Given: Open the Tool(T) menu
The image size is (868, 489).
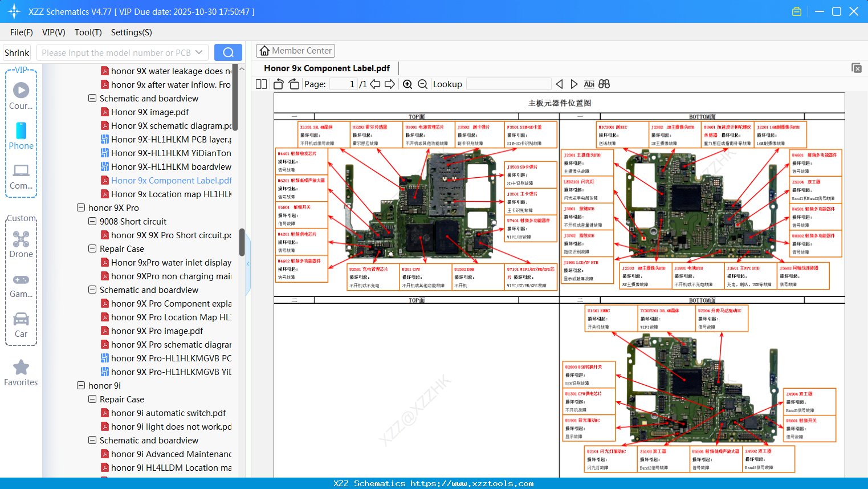Looking at the screenshot, I should pyautogui.click(x=88, y=32).
